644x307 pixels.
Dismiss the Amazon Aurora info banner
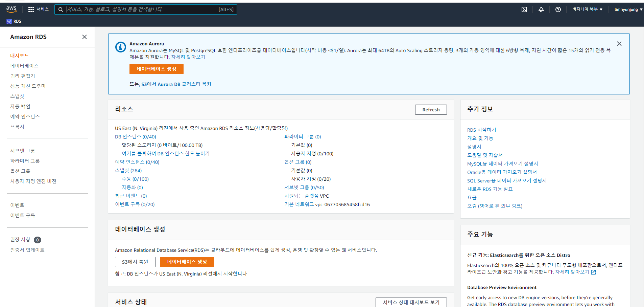619,44
